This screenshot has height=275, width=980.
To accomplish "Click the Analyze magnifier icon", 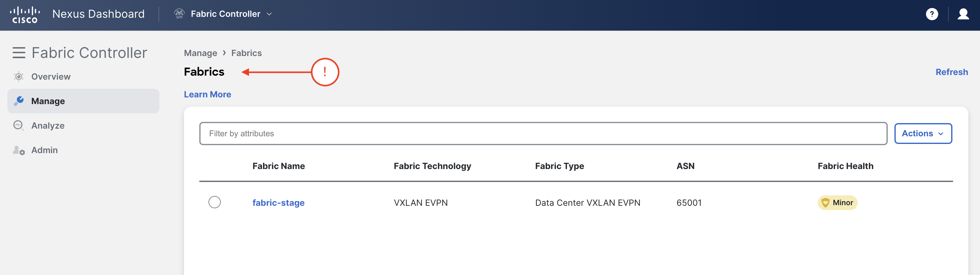I will coord(19,125).
